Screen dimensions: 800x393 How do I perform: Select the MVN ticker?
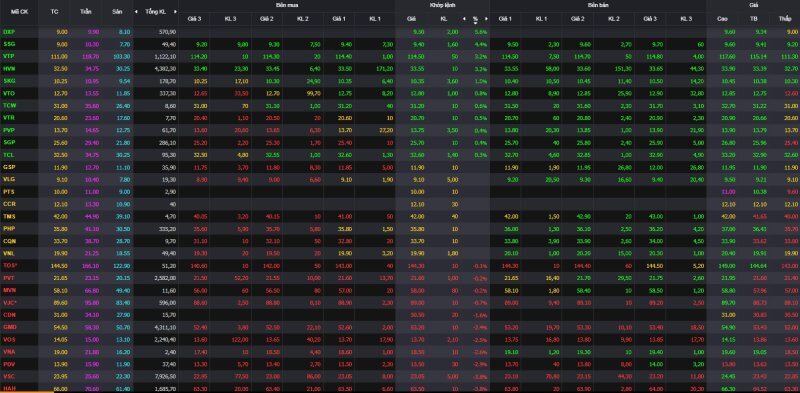(x=9, y=290)
